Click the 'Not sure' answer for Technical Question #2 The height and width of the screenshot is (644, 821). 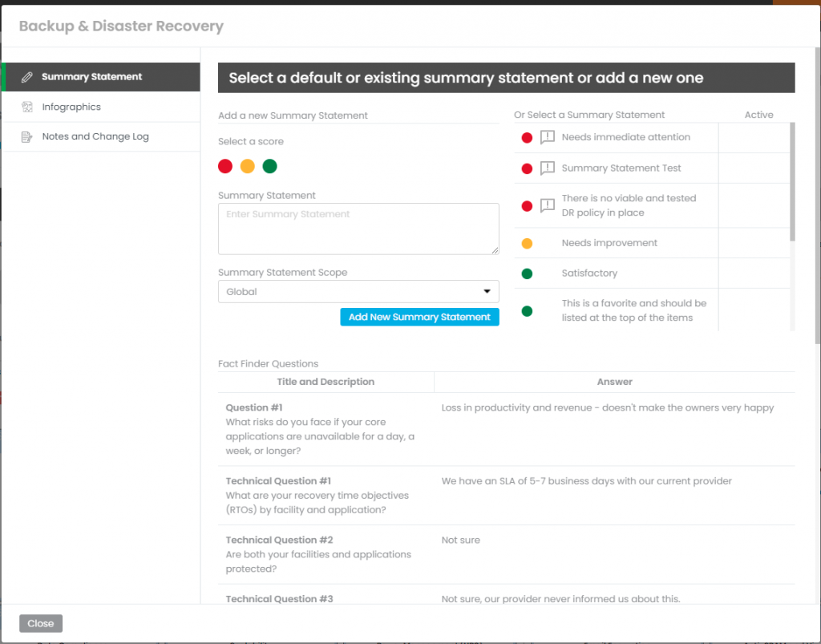click(x=460, y=540)
